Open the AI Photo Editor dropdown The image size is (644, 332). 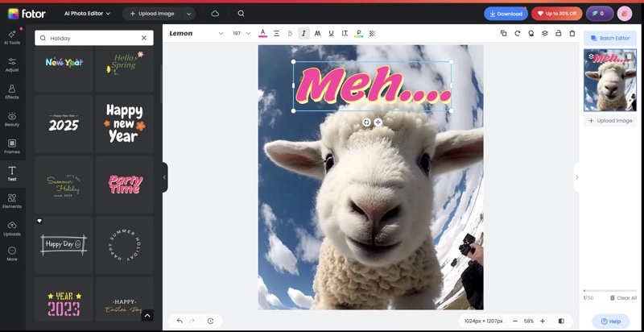point(87,14)
